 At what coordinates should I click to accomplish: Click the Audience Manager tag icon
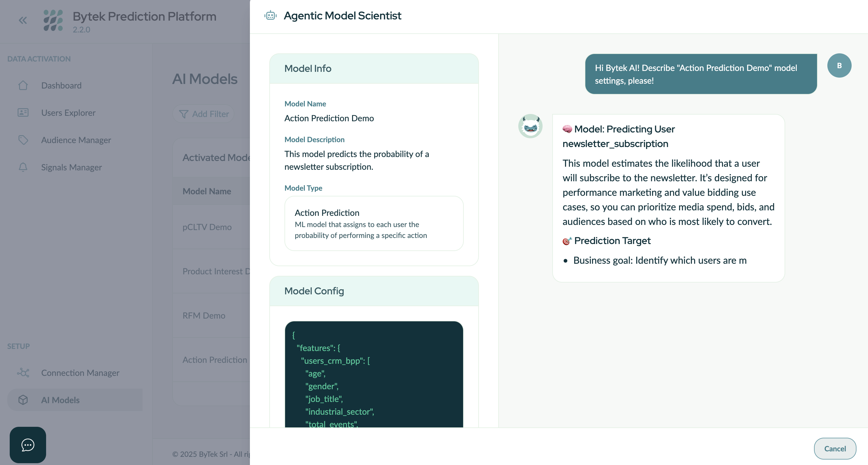23,140
